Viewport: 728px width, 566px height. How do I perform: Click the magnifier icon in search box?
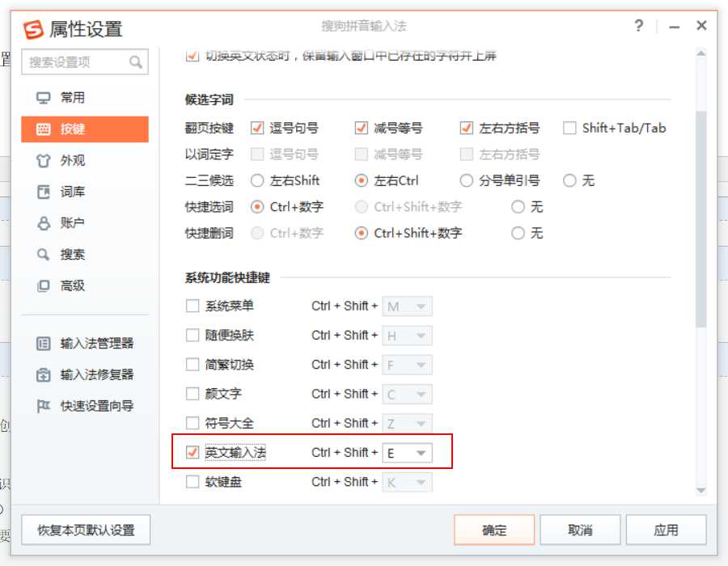(136, 61)
